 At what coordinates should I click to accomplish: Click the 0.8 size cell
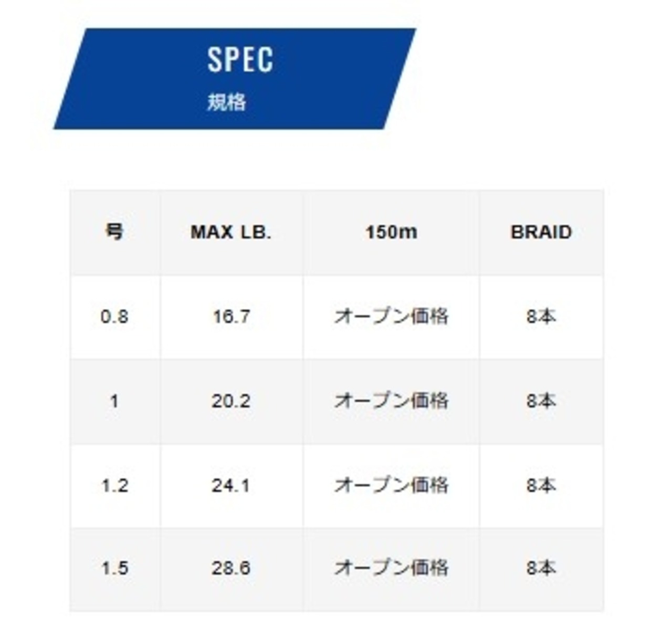(114, 317)
